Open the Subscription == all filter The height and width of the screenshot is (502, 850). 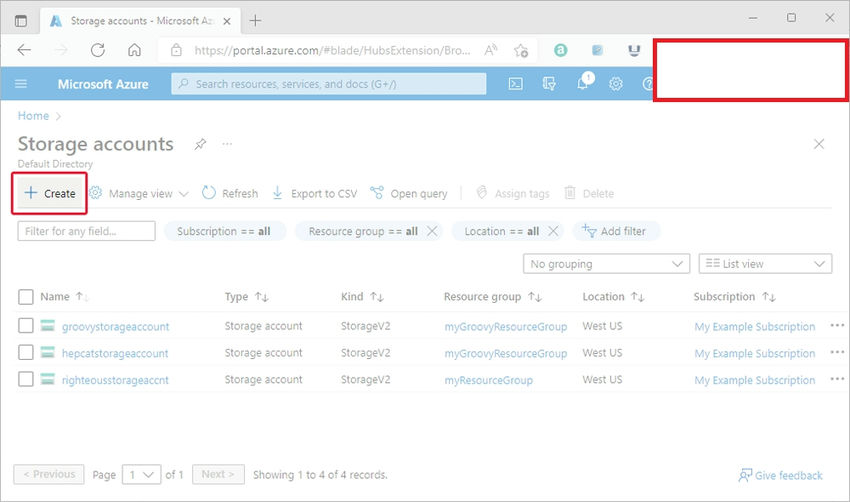[224, 231]
